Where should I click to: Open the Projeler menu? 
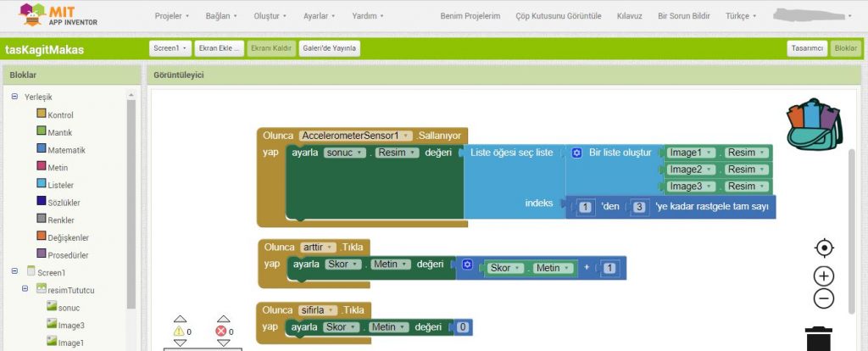click(x=172, y=16)
